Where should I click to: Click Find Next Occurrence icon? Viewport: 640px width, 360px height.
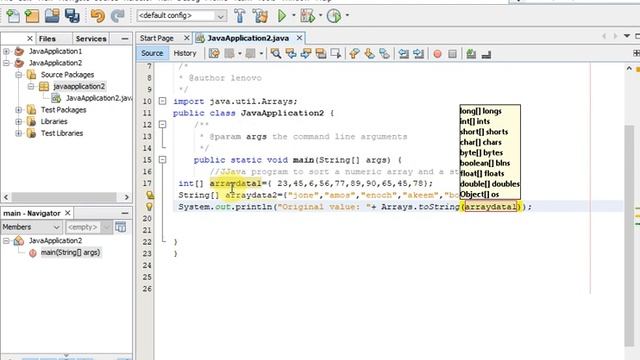tap(306, 53)
